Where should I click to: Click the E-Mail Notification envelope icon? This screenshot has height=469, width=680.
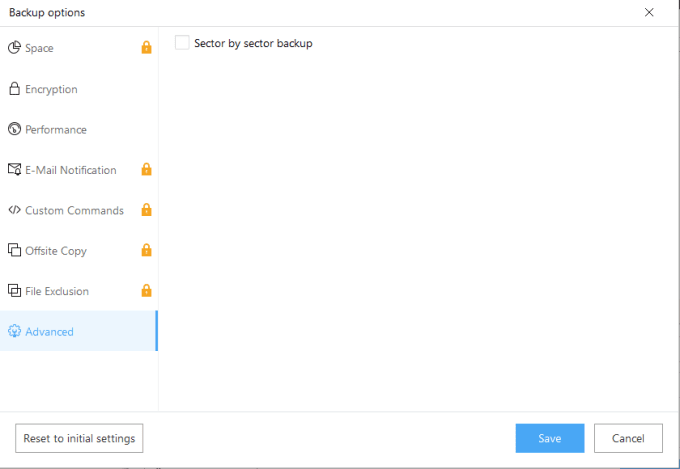coord(15,170)
